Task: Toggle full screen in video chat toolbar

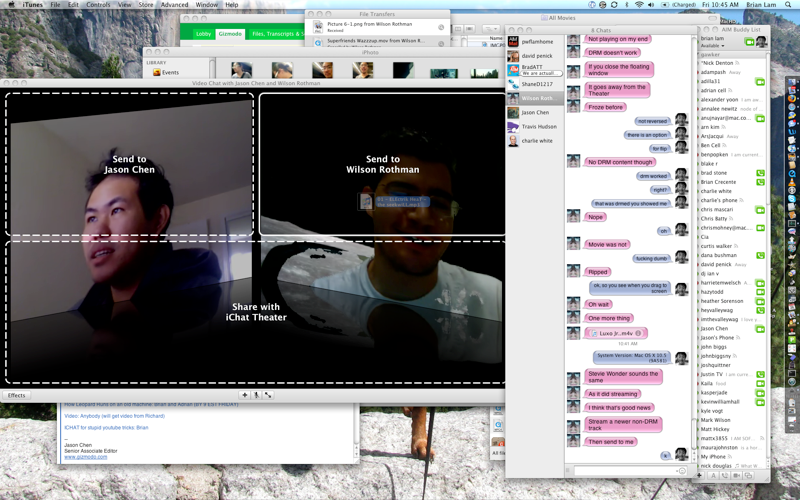Action: (268, 395)
